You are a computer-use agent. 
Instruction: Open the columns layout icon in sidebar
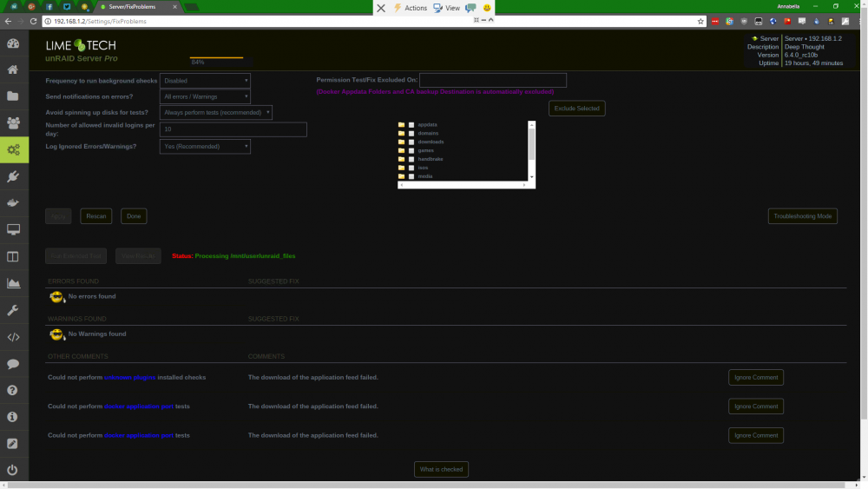pyautogui.click(x=13, y=256)
